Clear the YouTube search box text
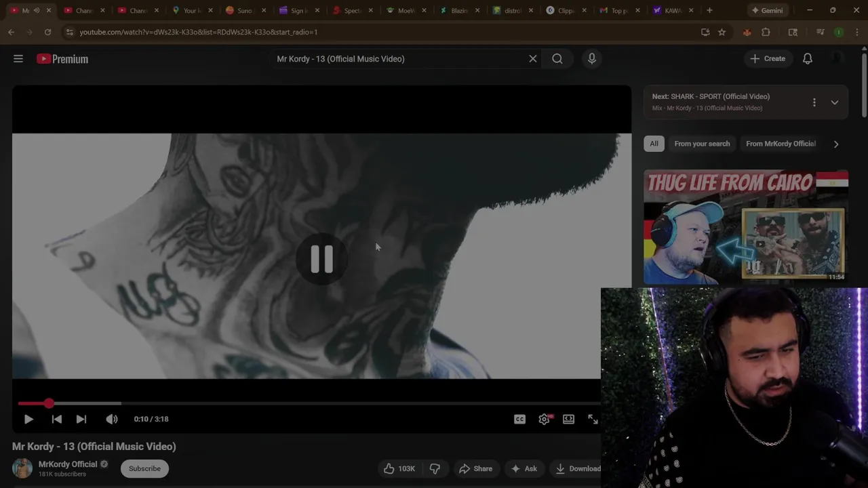 (533, 59)
